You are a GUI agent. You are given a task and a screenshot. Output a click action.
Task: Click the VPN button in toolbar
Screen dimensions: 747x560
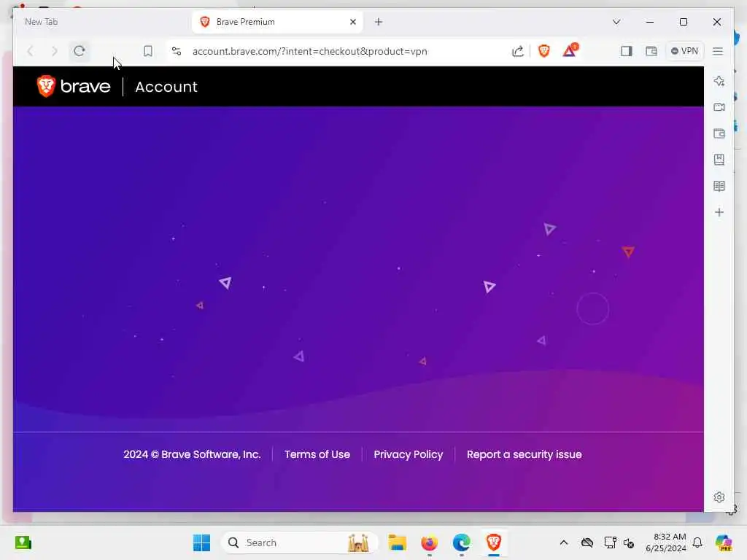[684, 51]
